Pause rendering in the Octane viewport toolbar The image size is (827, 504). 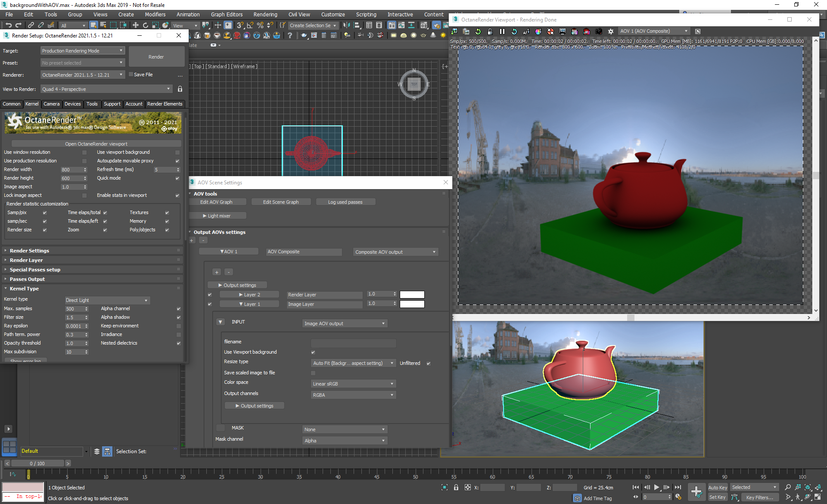(x=502, y=31)
